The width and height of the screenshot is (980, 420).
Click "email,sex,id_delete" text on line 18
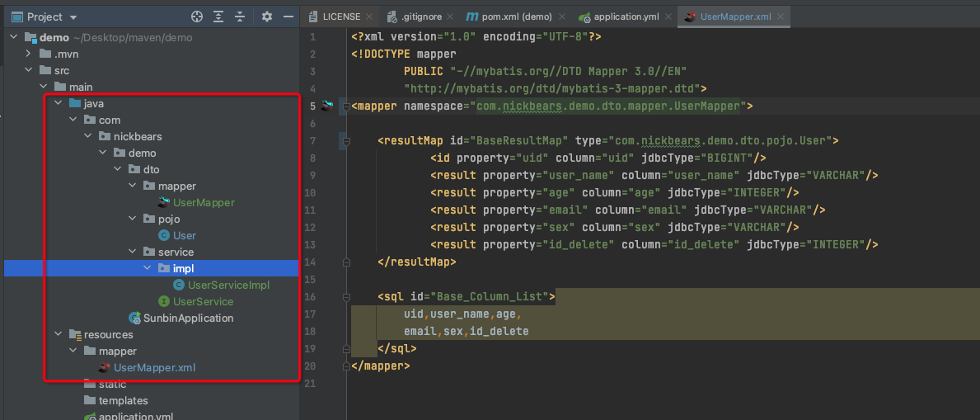466,331
